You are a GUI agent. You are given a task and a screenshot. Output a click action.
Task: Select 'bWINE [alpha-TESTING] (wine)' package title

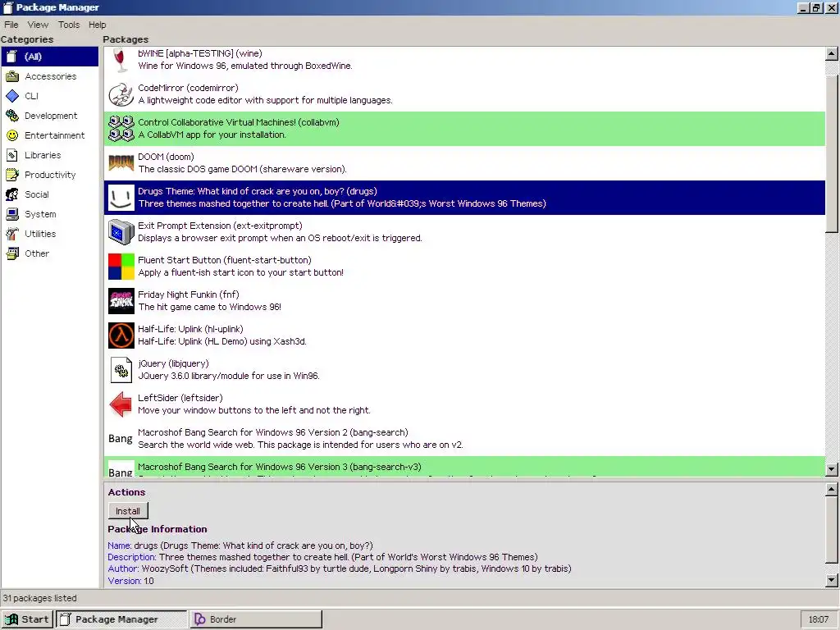click(x=200, y=53)
